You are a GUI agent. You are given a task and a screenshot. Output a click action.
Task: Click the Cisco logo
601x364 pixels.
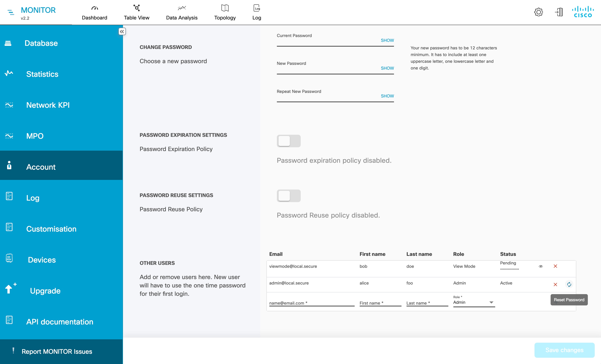pos(583,12)
